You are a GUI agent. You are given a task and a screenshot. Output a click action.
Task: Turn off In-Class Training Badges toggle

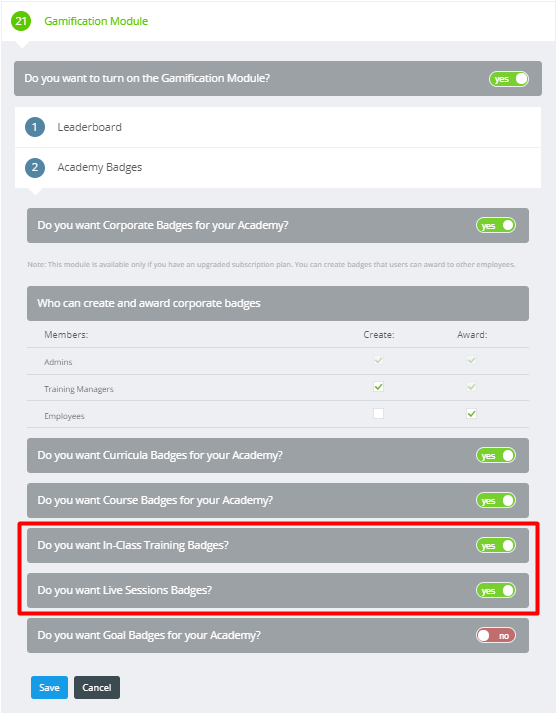496,545
